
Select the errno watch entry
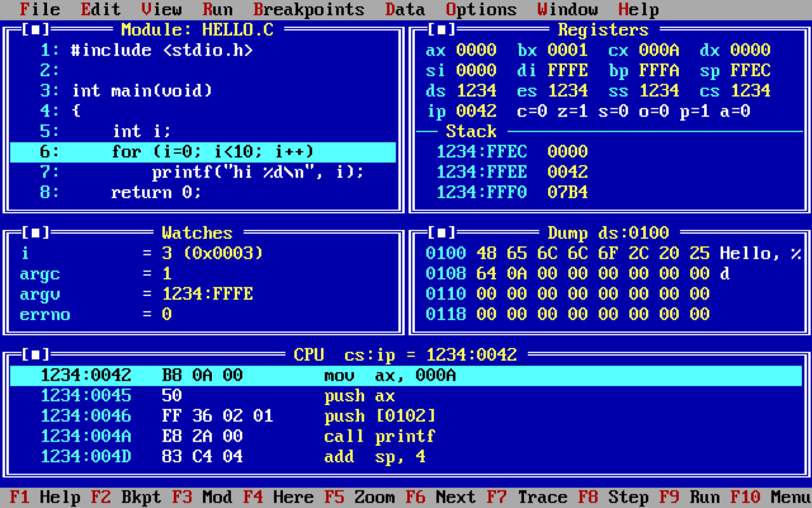pos(203,315)
